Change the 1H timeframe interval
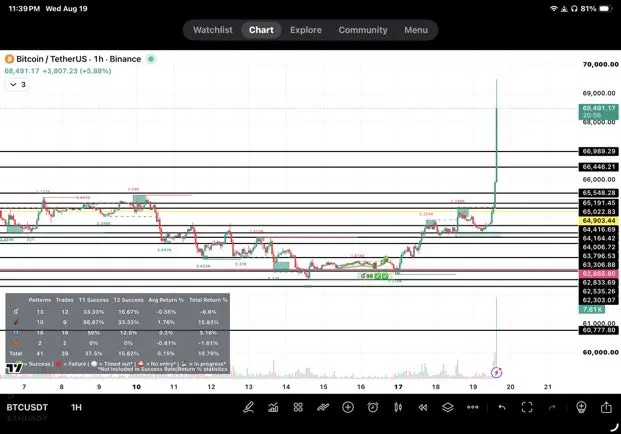The width and height of the screenshot is (621, 434). (76, 407)
